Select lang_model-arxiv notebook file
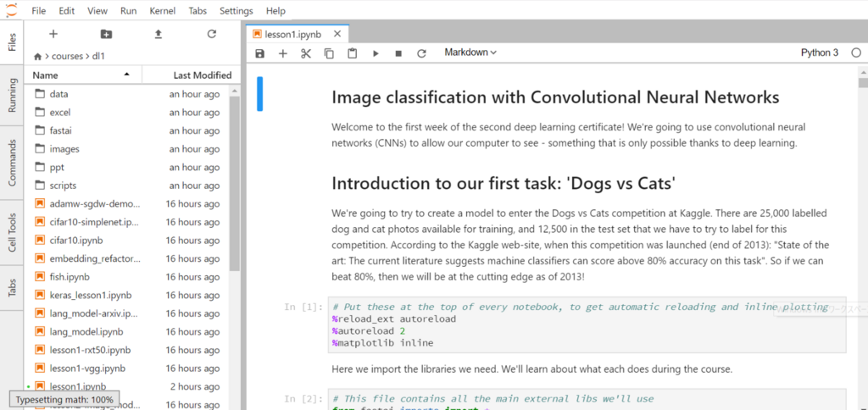 (126, 313)
